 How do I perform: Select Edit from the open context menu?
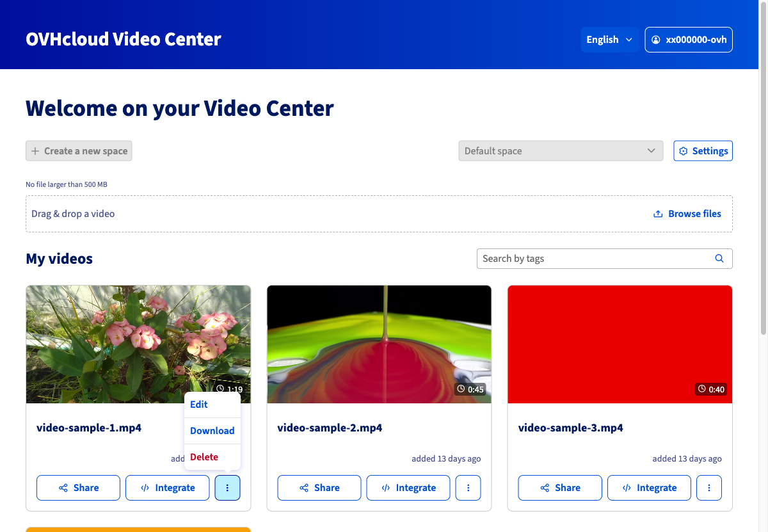198,404
